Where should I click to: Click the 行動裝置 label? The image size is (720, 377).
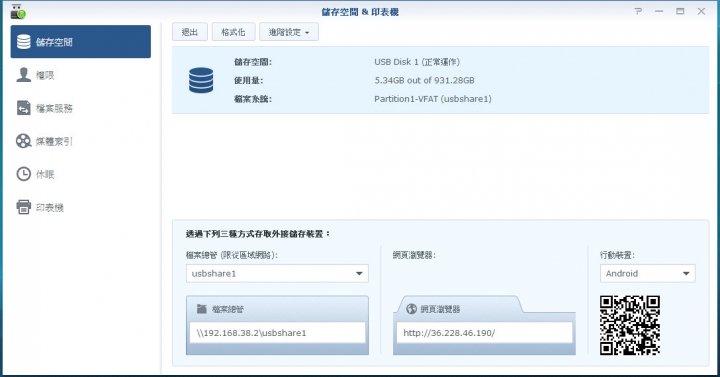pos(617,255)
